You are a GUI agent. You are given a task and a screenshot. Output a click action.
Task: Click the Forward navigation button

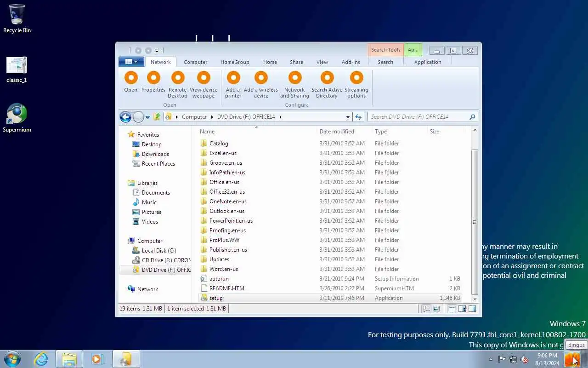pyautogui.click(x=138, y=117)
